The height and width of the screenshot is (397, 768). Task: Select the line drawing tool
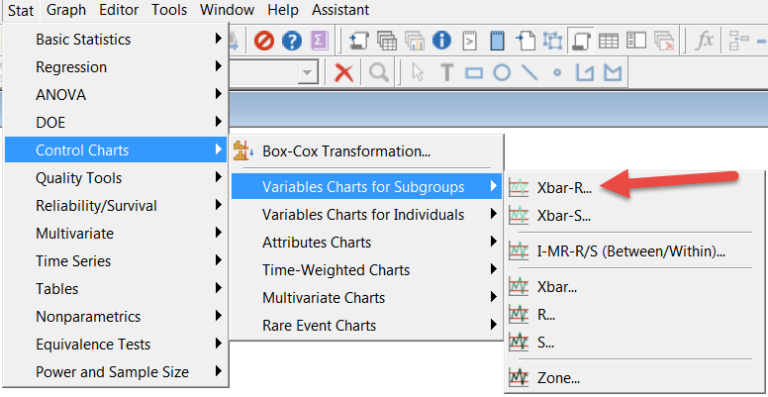tap(529, 73)
